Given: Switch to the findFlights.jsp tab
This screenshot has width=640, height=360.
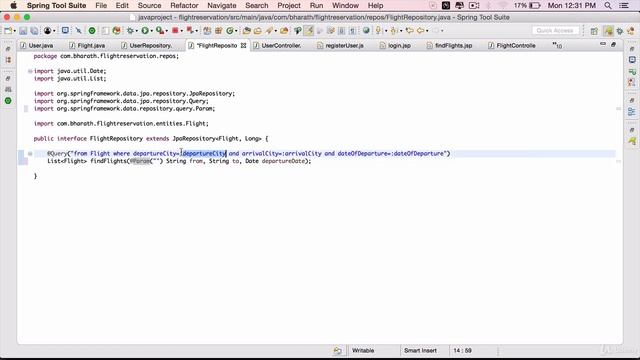Looking at the screenshot, I should 449,46.
